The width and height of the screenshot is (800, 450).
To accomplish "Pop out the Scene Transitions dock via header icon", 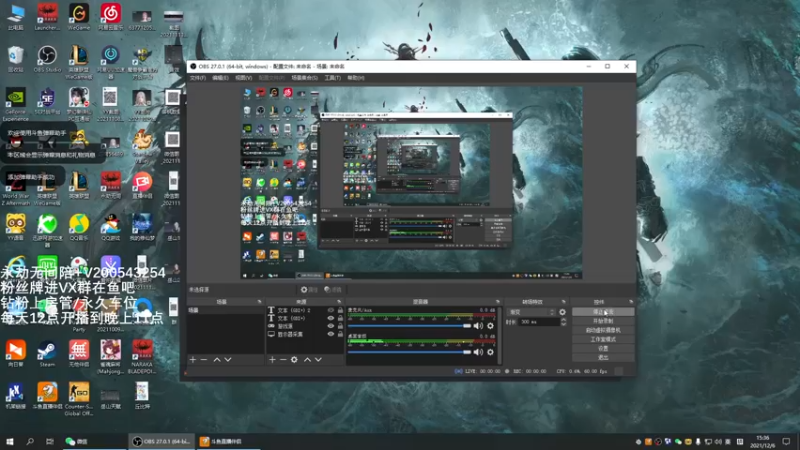I will pos(564,302).
